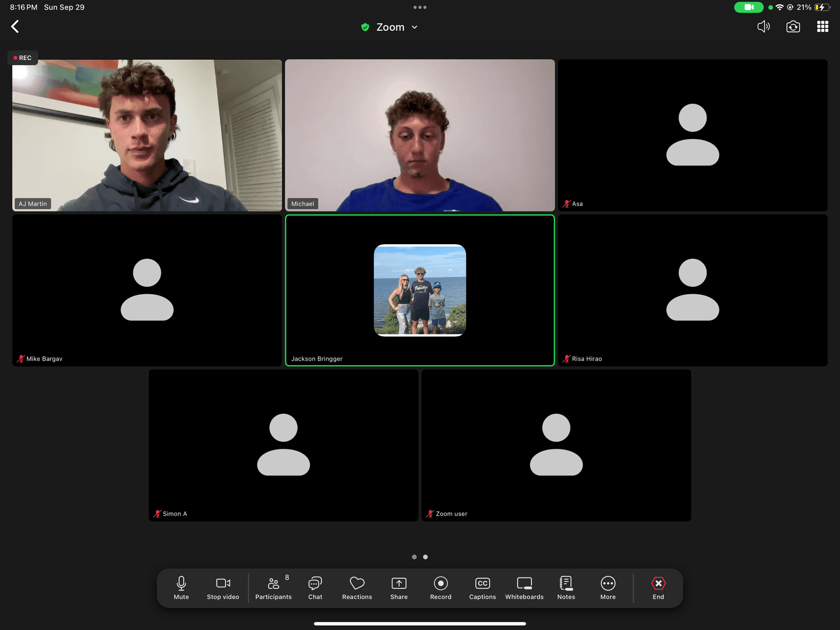
Task: Select Risa Hirao's participant tile
Action: tap(693, 290)
